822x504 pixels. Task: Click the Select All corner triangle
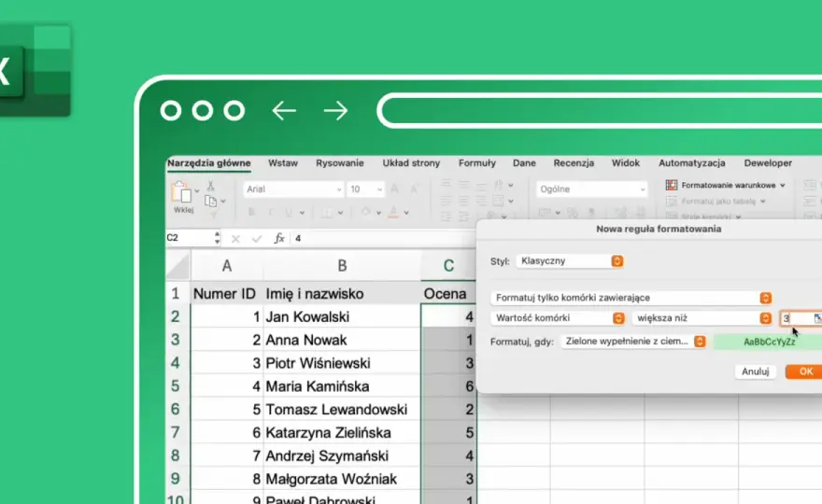coord(178,266)
